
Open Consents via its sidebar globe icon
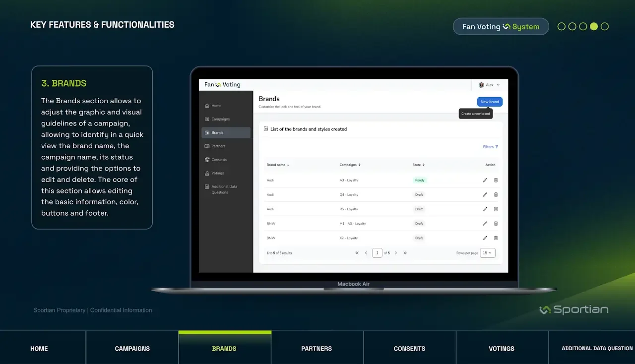[207, 160]
